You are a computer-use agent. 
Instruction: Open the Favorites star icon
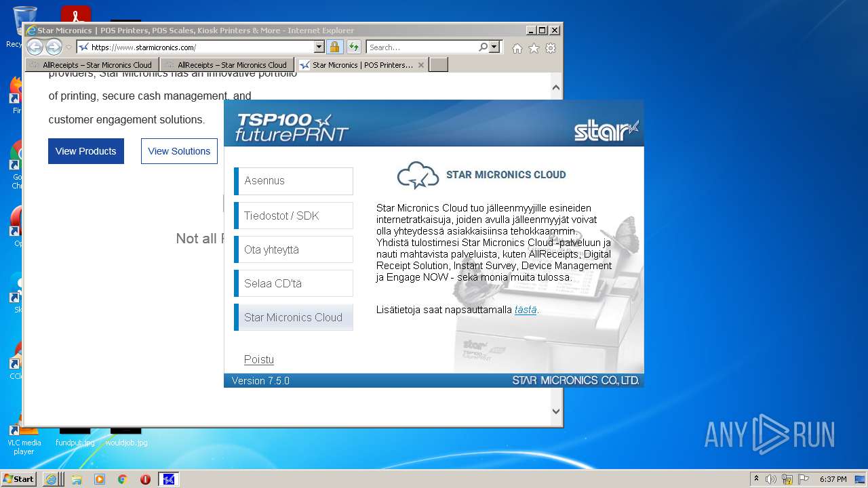click(x=534, y=48)
